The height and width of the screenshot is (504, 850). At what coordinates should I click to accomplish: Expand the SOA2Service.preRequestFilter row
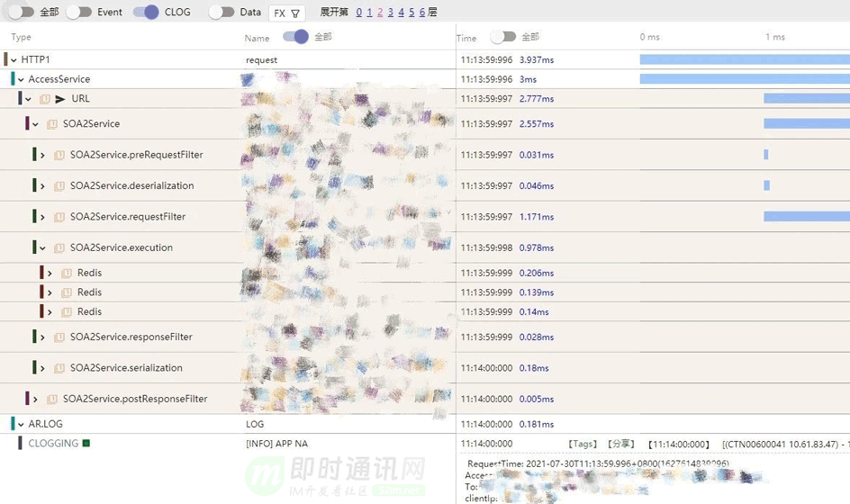click(42, 155)
